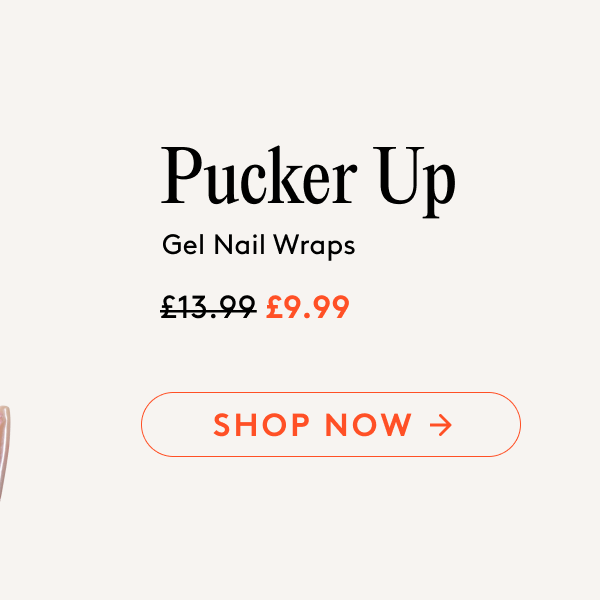Click the right-pointing orange arrow
This screenshot has width=600, height=600.
point(440,425)
